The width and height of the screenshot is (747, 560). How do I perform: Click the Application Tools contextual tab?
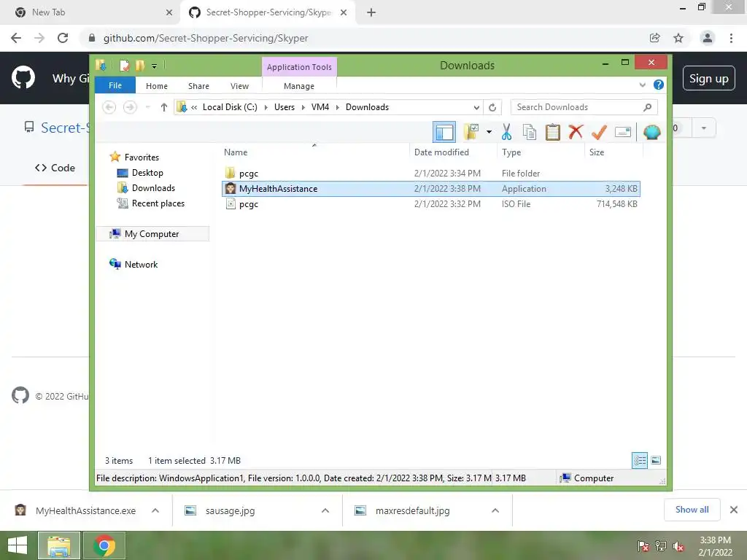(x=299, y=67)
